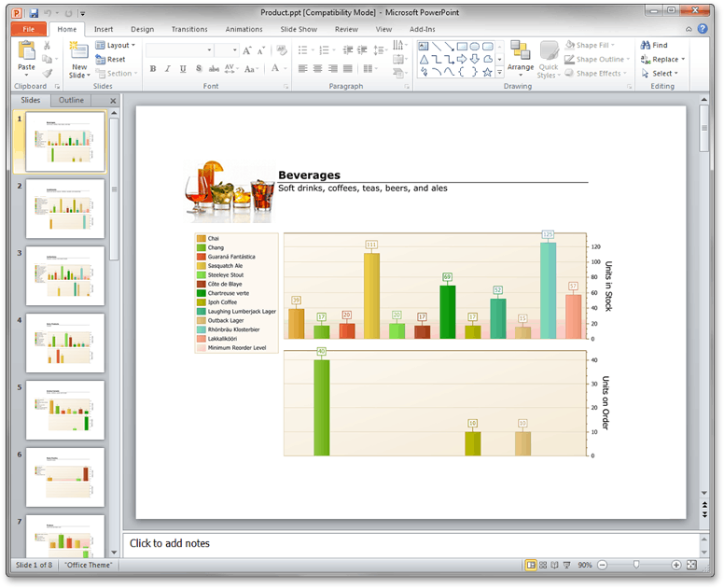The width and height of the screenshot is (724, 588).
Task: Select the oval shape in gallery
Action: point(474,46)
